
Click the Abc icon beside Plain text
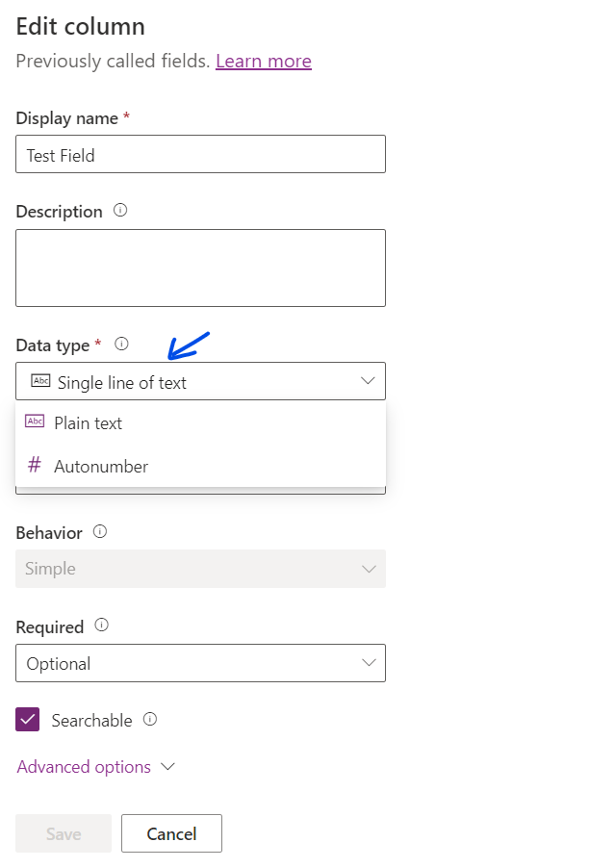tap(35, 421)
